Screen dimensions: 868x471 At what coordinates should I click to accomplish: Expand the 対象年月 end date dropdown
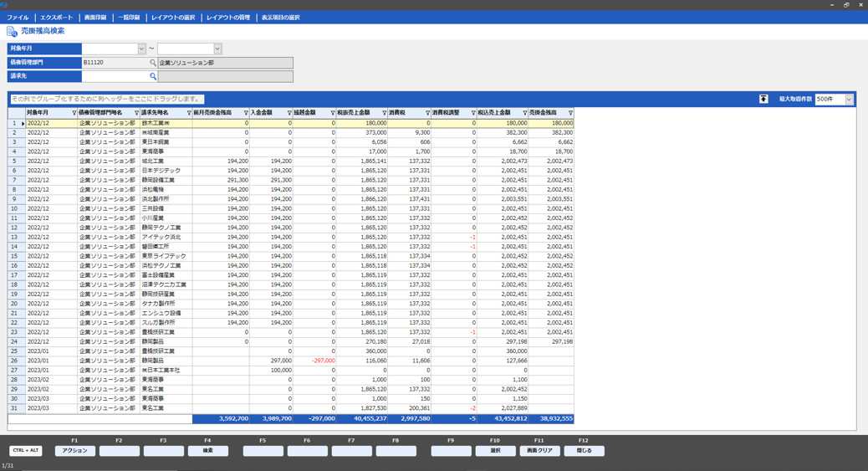coord(217,49)
